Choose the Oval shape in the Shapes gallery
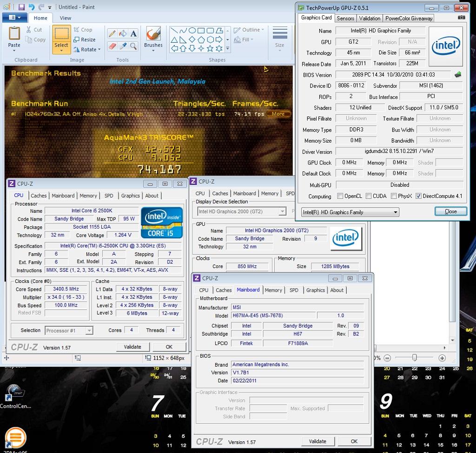 click(x=192, y=30)
